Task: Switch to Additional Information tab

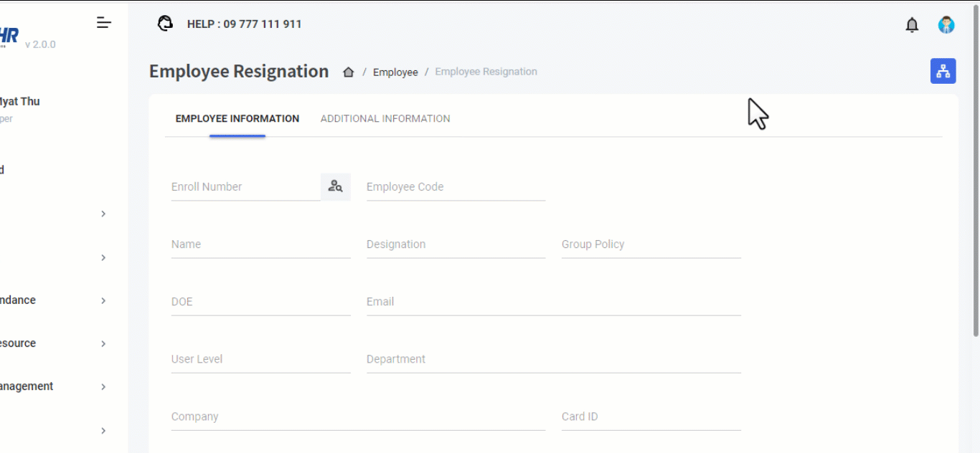Action: point(385,119)
